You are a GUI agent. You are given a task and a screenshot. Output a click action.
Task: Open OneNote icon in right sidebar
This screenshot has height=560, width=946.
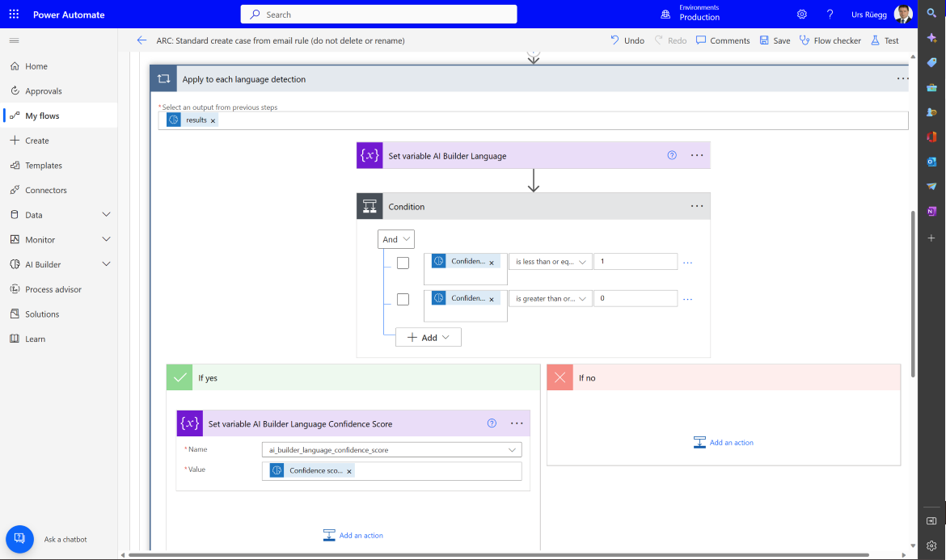[x=931, y=211]
